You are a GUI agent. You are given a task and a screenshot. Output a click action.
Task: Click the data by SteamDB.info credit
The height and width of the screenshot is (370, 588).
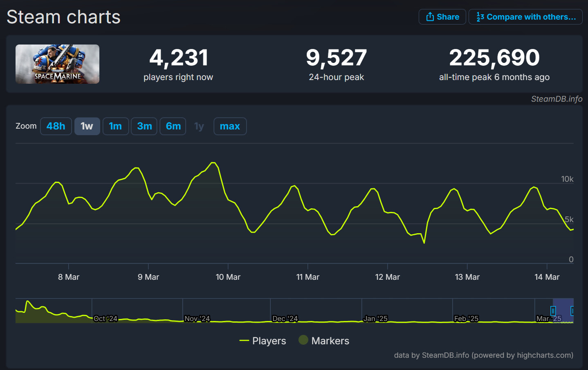pyautogui.click(x=484, y=355)
